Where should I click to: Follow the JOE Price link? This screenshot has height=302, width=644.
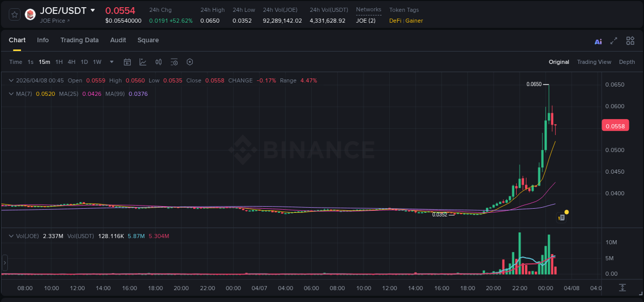[54, 21]
